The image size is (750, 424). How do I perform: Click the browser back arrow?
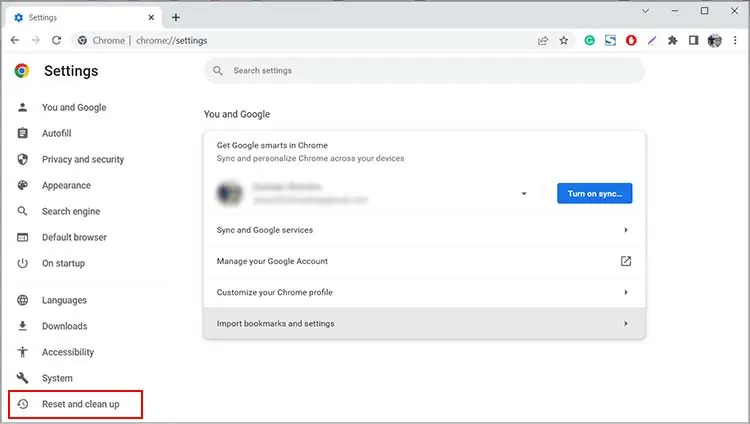[15, 40]
